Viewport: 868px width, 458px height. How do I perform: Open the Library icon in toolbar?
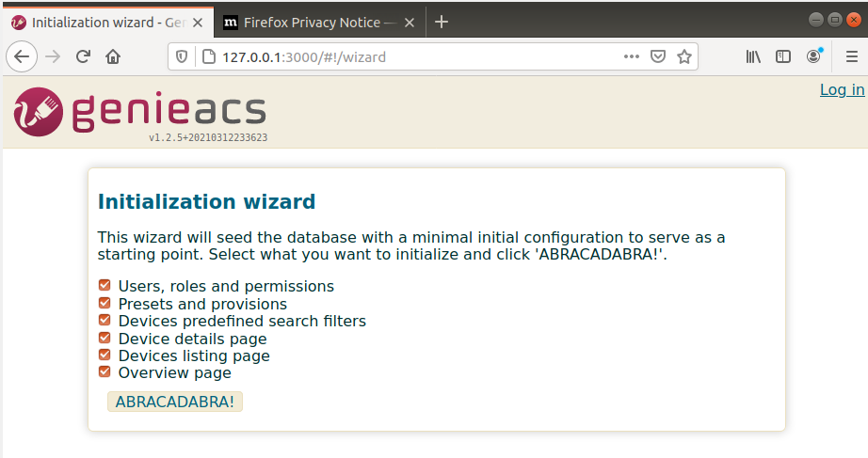753,56
